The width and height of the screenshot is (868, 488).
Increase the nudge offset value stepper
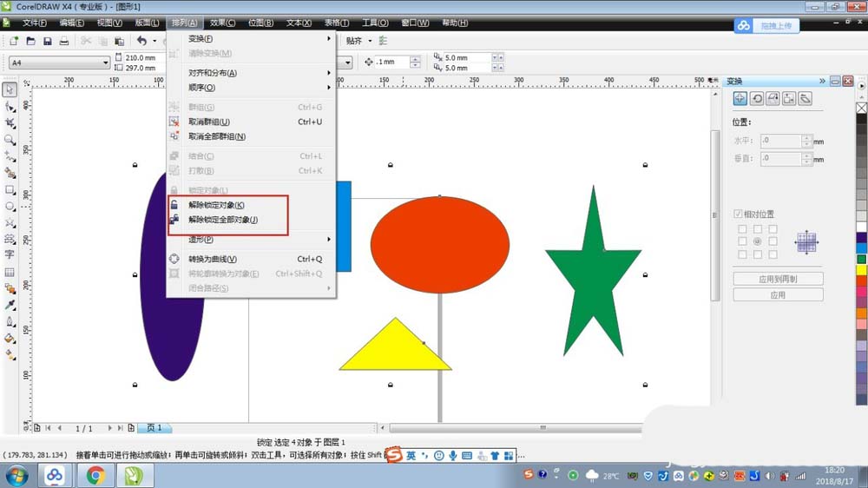[x=415, y=59]
